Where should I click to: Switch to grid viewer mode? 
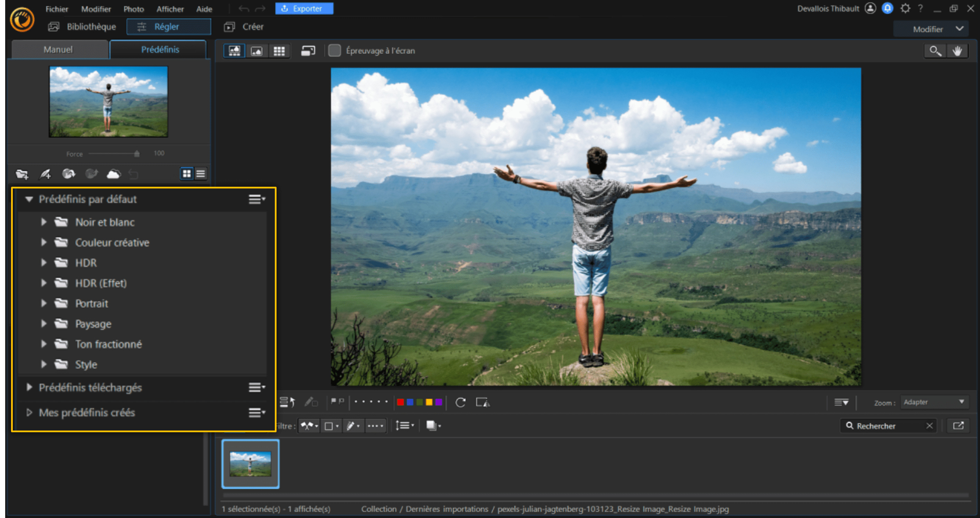pos(279,51)
